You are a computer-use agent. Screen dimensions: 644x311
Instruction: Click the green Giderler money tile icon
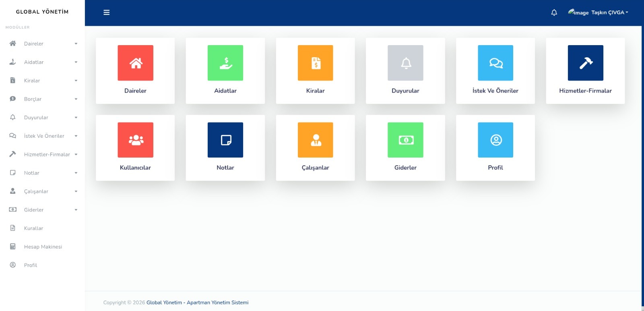click(x=405, y=140)
